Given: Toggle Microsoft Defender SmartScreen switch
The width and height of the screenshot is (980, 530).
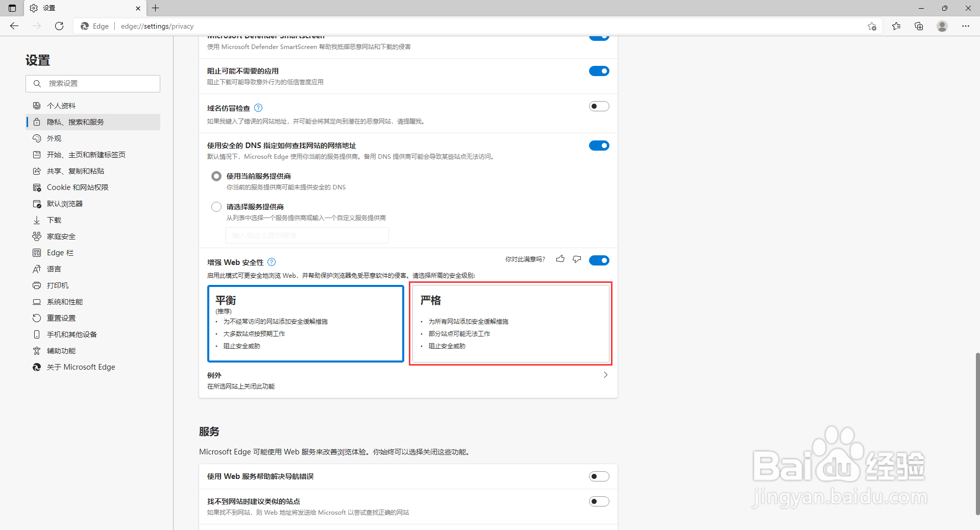Looking at the screenshot, I should (x=599, y=37).
